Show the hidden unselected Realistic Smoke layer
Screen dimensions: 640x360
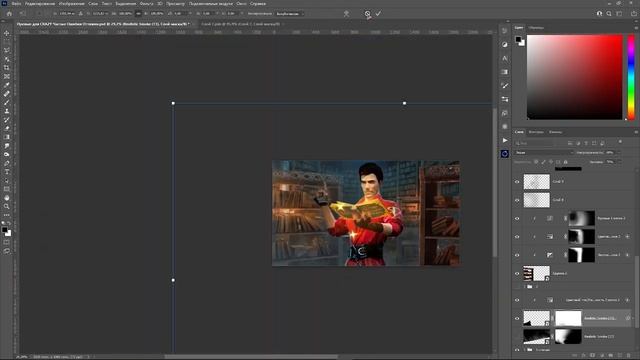coord(517,337)
